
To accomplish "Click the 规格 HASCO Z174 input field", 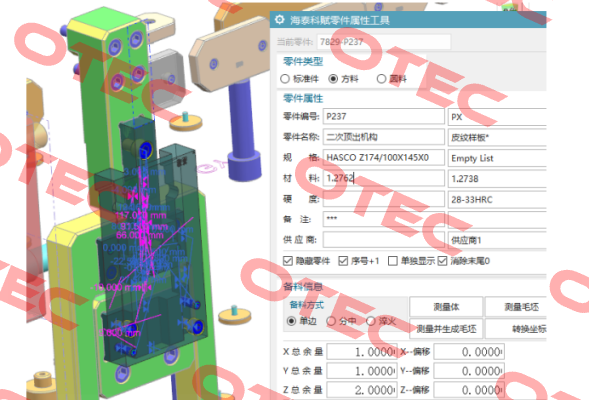I will (384, 157).
